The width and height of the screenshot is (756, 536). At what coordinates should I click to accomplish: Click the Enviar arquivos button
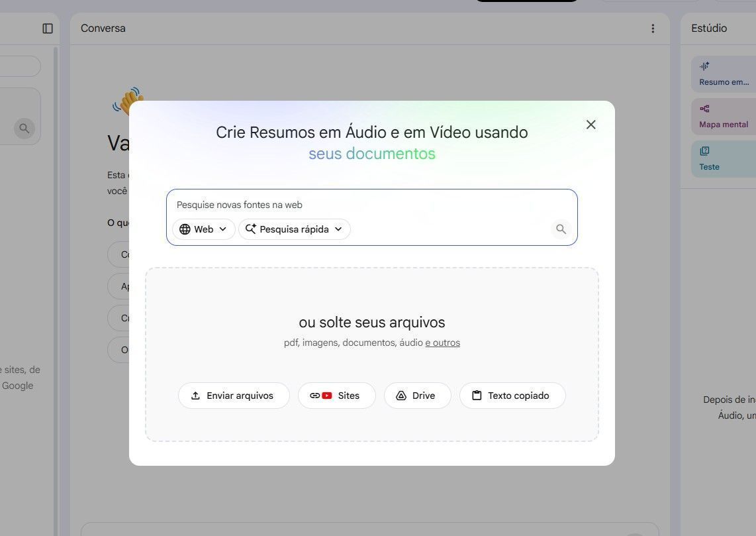pyautogui.click(x=234, y=396)
